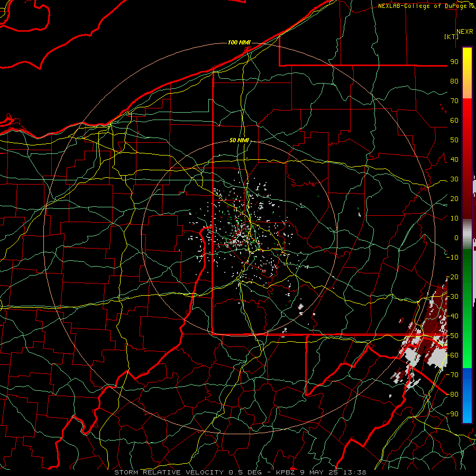This screenshot has height=476, width=476.
Task: Click the bright green segment of the color bar
Action: (x=467, y=349)
